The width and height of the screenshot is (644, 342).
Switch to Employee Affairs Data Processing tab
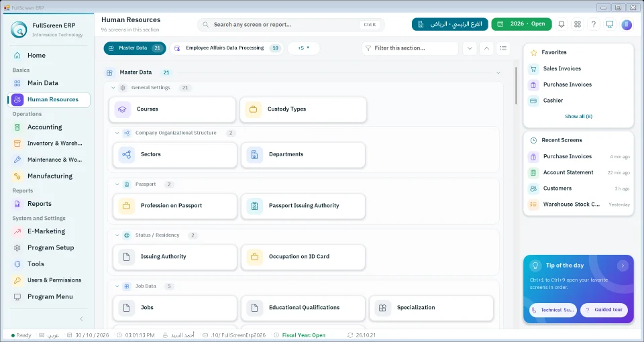point(227,48)
